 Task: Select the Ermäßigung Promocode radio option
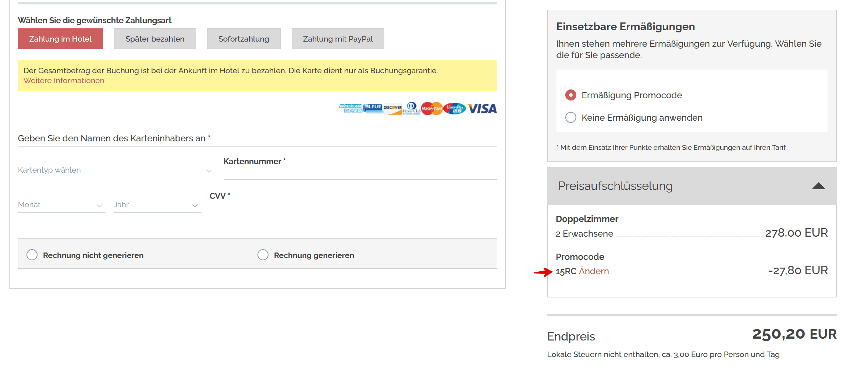tap(570, 95)
